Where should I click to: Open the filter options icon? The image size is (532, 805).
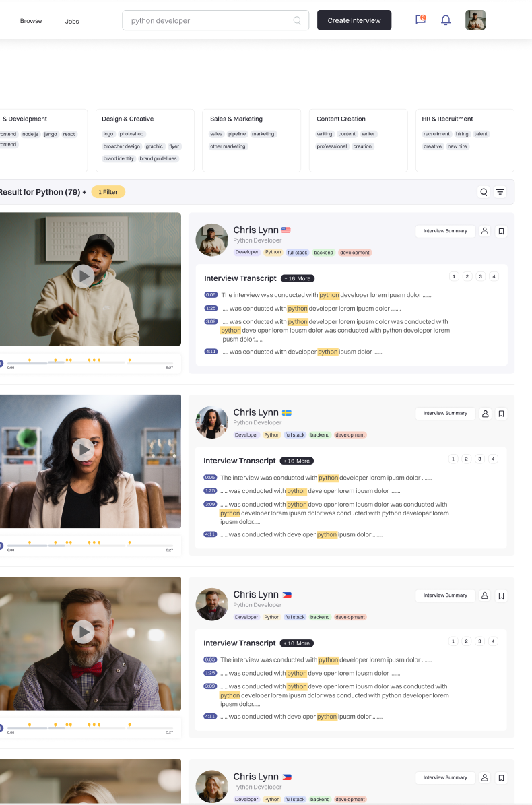[x=500, y=192]
